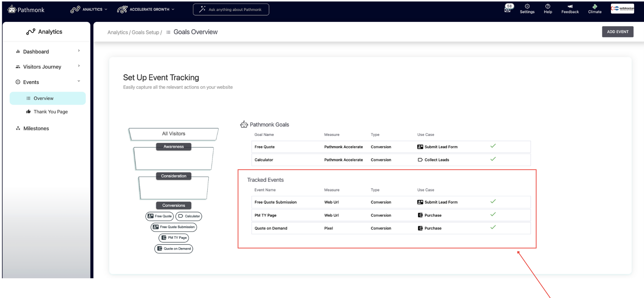Click Web Url measure in PM TY Page row
Image resolution: width=644 pixels, height=298 pixels.
click(x=332, y=215)
